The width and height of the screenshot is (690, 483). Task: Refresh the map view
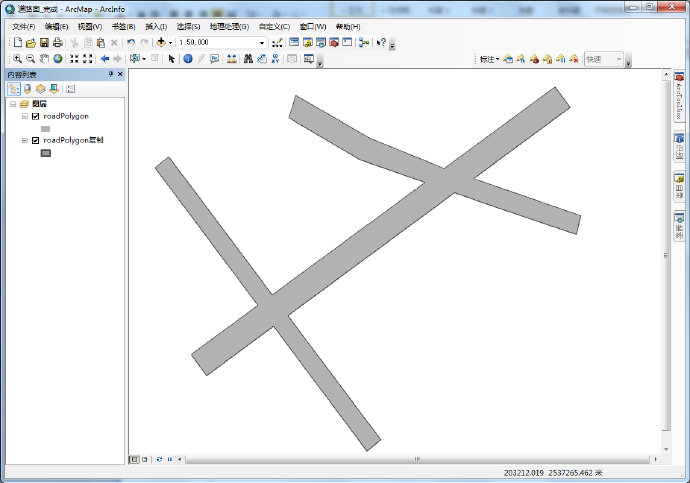(159, 459)
